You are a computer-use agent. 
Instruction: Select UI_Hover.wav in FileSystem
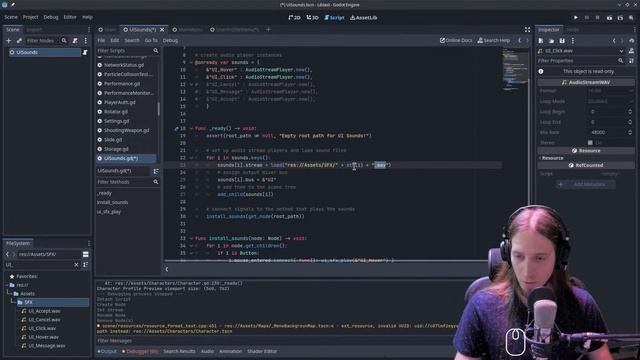click(x=43, y=337)
